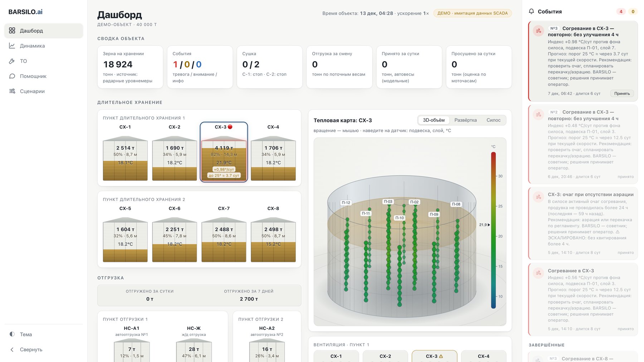Select silo СХ-8 card

pyautogui.click(x=273, y=234)
